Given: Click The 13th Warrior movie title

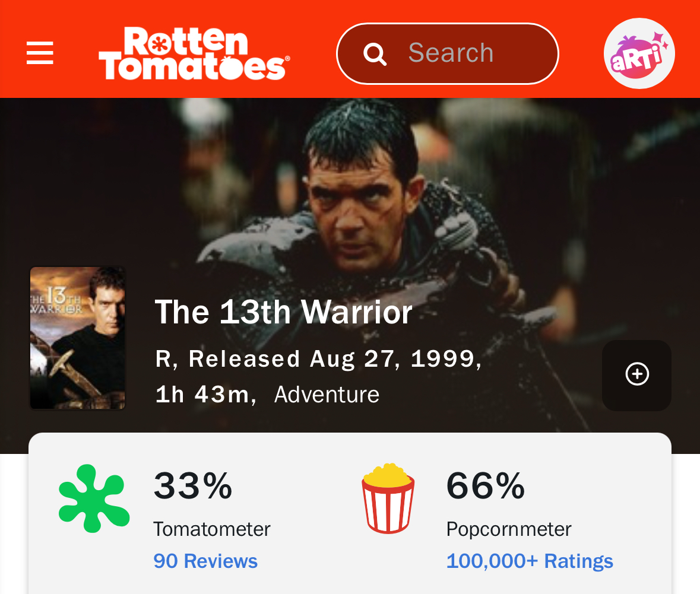Looking at the screenshot, I should coord(283,312).
